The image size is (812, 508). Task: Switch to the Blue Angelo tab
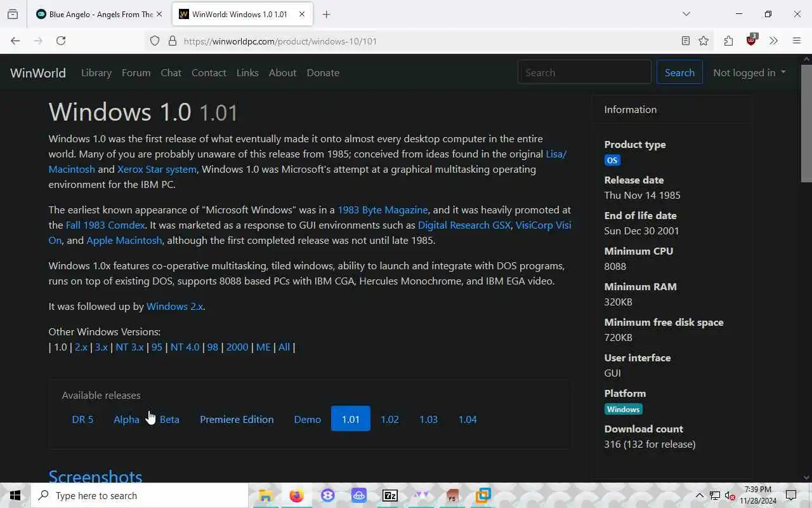click(x=100, y=14)
